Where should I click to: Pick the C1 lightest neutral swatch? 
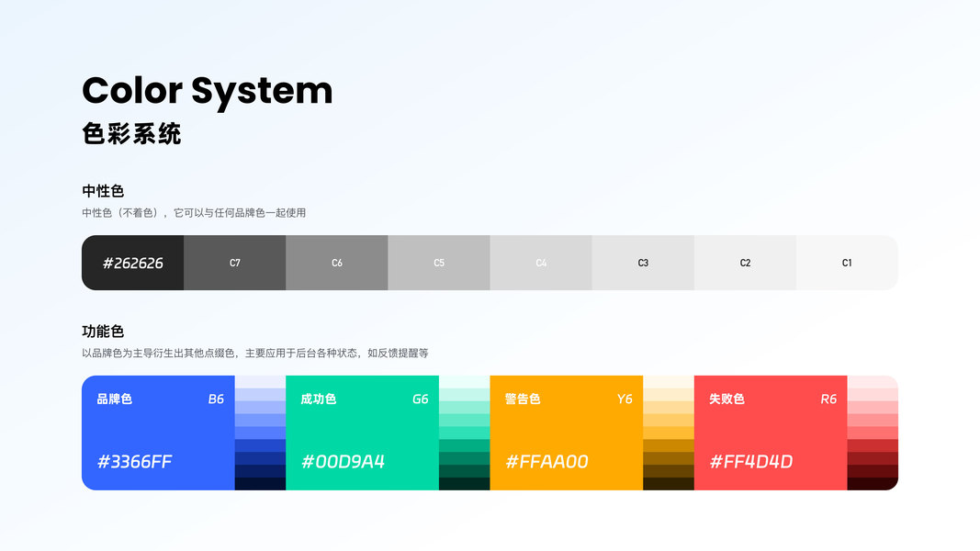point(847,263)
